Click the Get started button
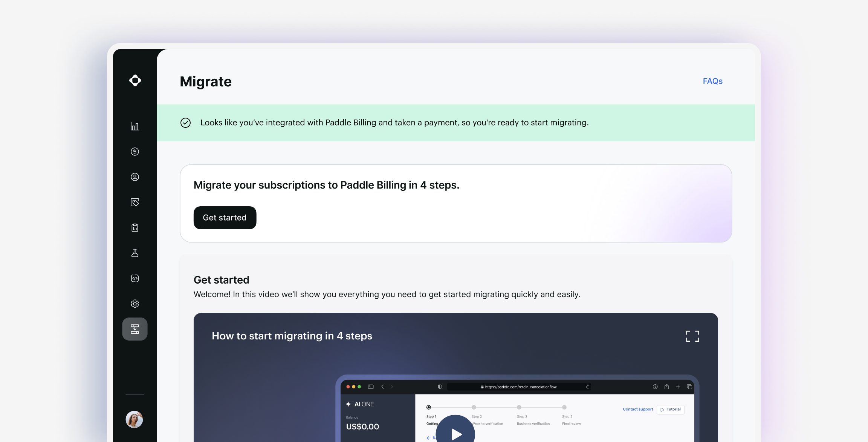 [x=225, y=218]
